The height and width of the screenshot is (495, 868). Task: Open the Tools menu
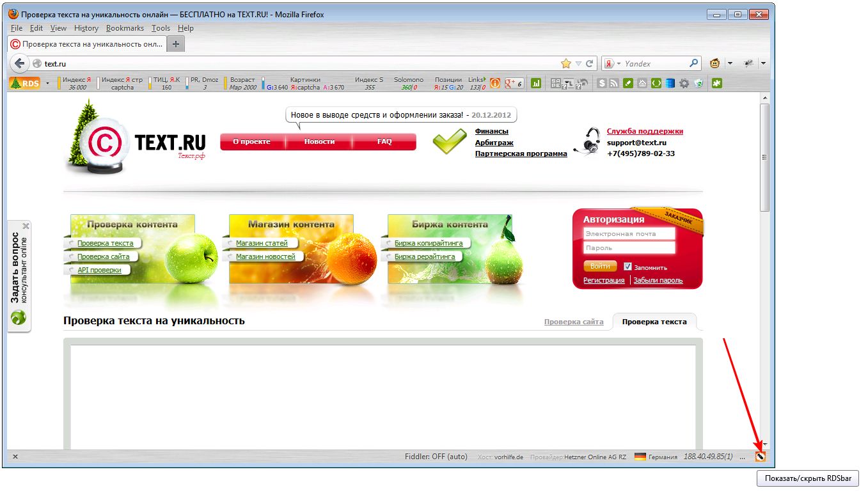click(161, 28)
